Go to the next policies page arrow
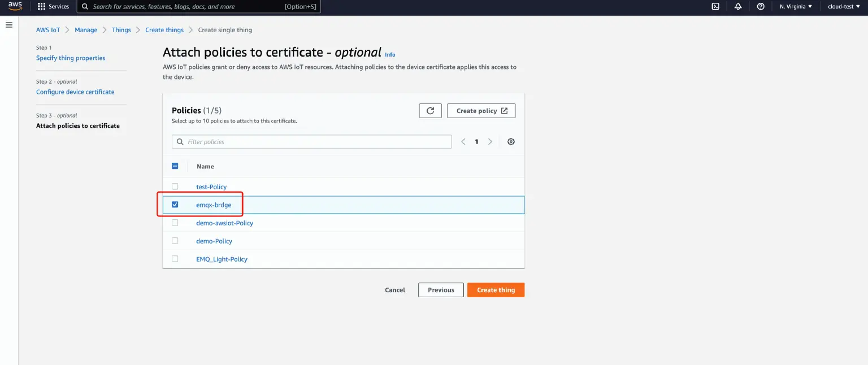The height and width of the screenshot is (365, 868). pyautogui.click(x=489, y=141)
